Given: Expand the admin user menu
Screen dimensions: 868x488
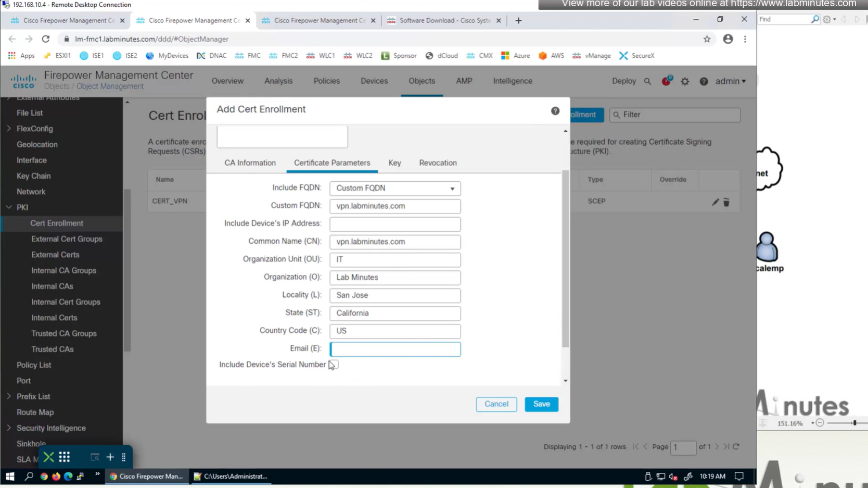Looking at the screenshot, I should tap(730, 81).
